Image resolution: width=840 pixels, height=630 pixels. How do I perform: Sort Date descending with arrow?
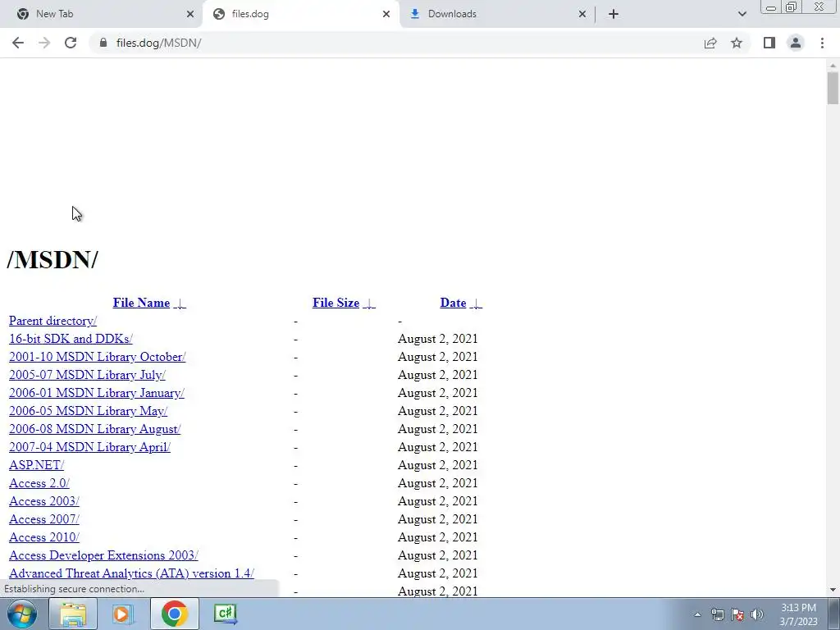tap(476, 304)
